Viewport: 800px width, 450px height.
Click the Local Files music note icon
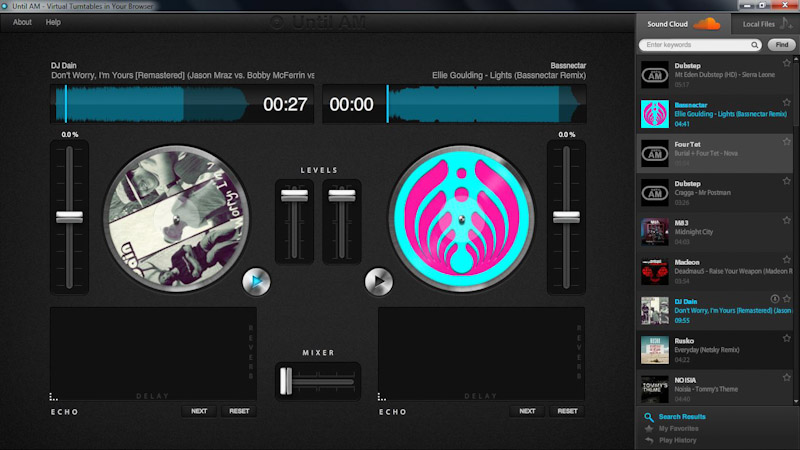point(786,22)
